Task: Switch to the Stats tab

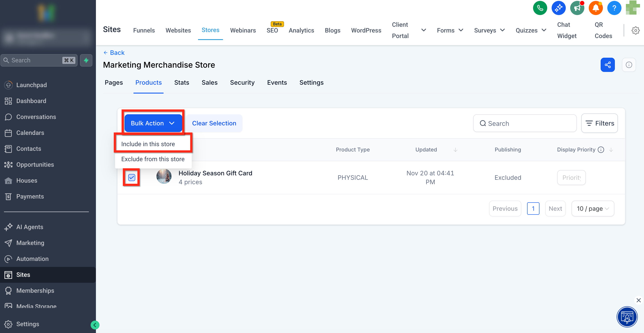Action: 181,82
